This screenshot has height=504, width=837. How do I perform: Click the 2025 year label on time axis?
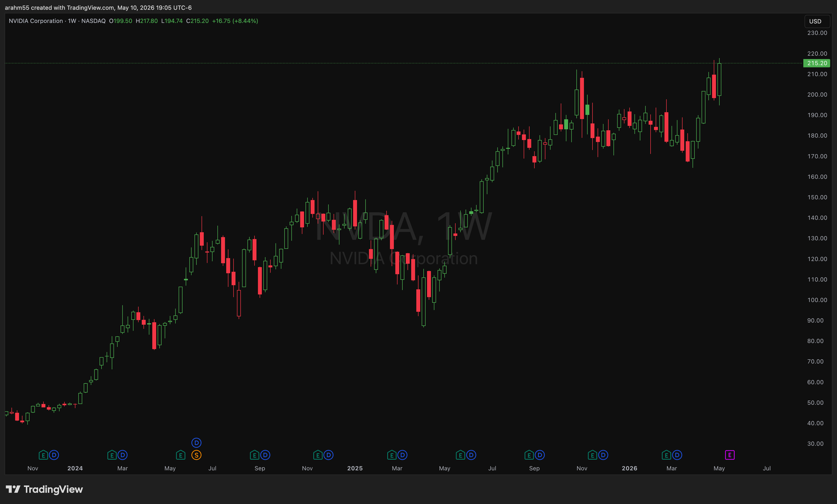tap(355, 468)
